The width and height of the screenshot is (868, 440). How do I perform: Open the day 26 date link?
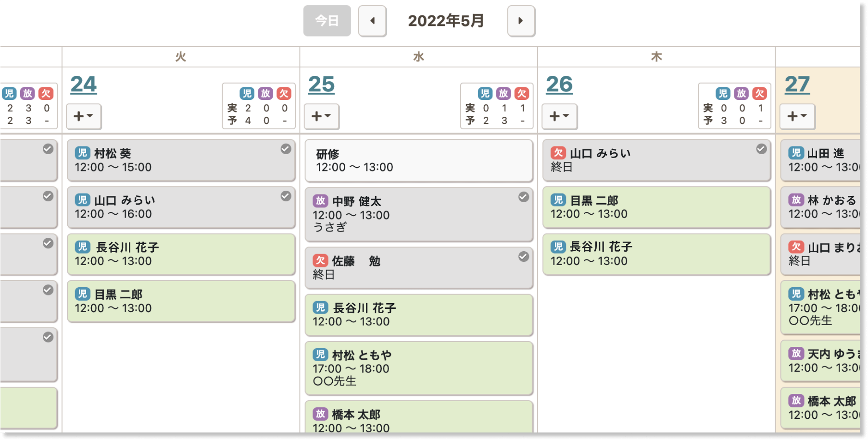point(559,85)
